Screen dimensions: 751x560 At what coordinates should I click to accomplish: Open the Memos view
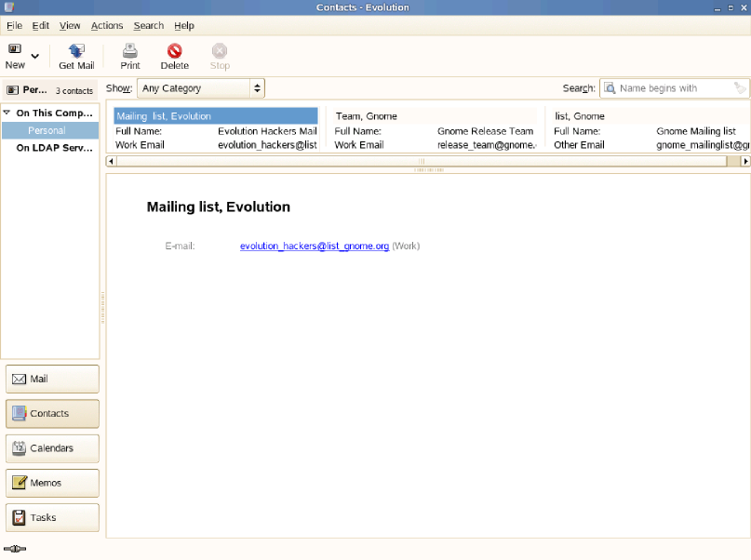pos(51,483)
